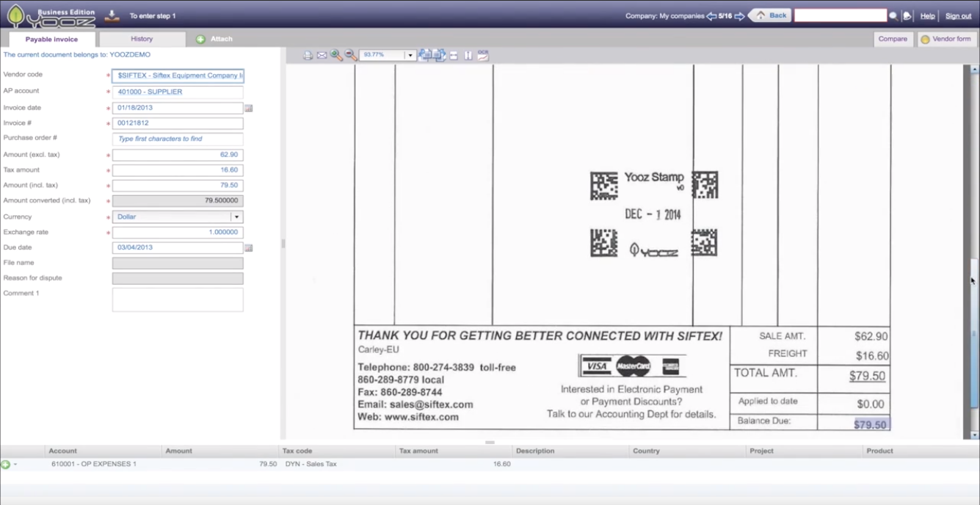Click the Tax amount field
Image resolution: width=980 pixels, height=505 pixels.
(178, 170)
